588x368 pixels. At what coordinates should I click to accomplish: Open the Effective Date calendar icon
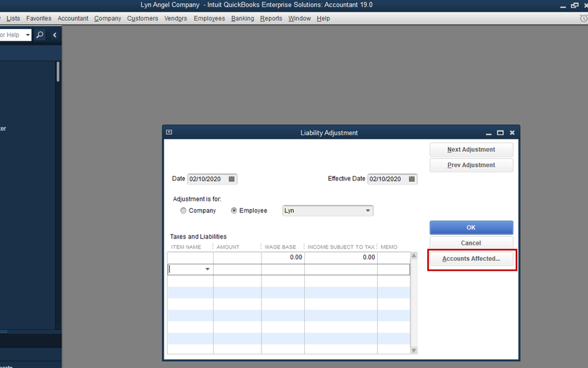point(412,178)
